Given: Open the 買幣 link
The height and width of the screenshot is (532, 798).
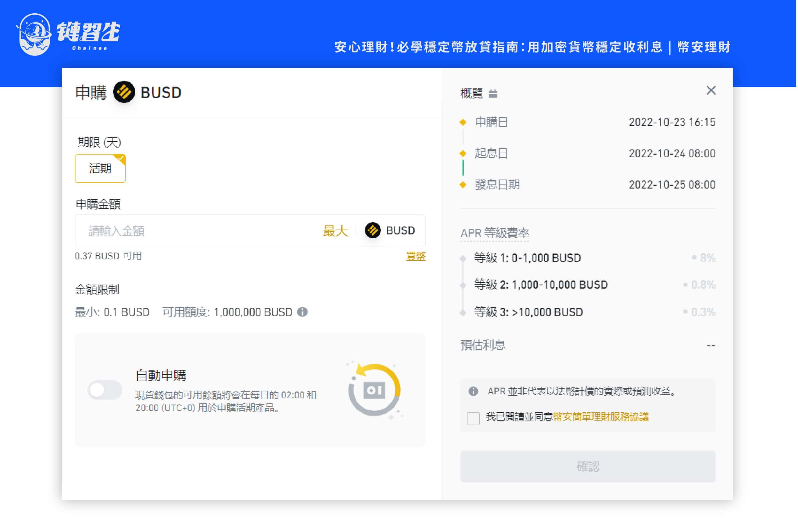Looking at the screenshot, I should [x=417, y=256].
